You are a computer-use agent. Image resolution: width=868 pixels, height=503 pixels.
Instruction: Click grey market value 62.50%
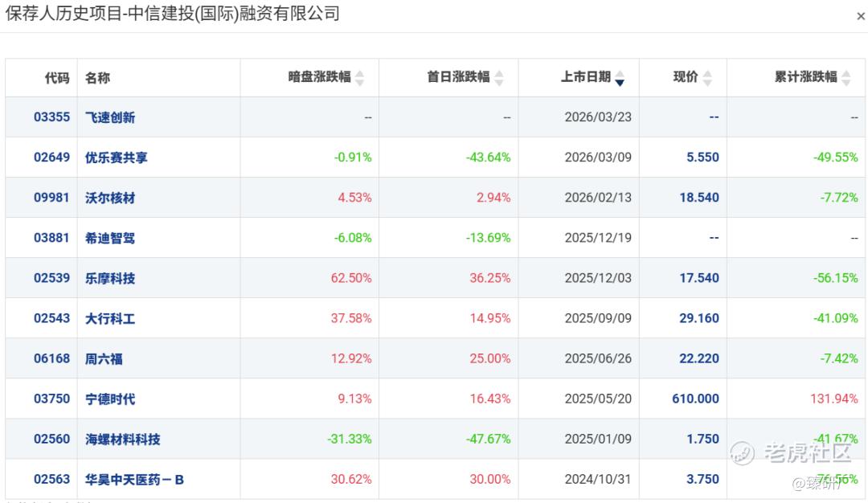351,278
